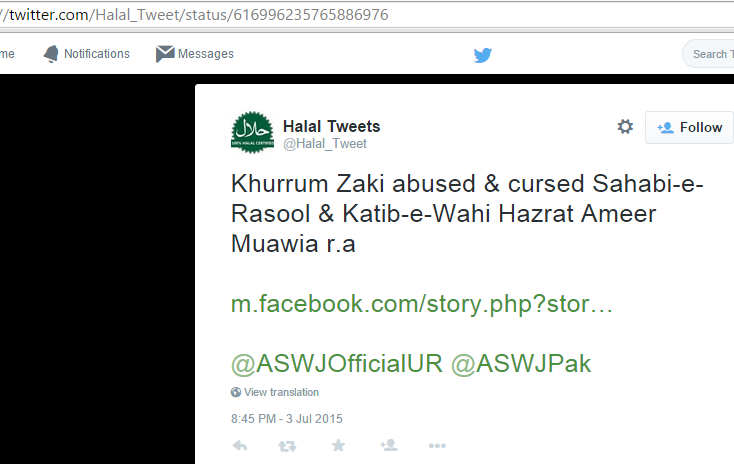
Task: Click the Twitter bird logo
Action: pyautogui.click(x=483, y=55)
